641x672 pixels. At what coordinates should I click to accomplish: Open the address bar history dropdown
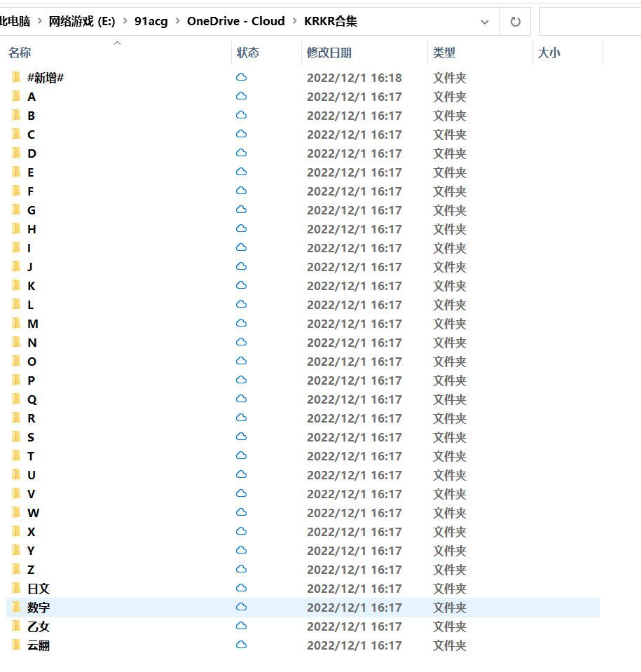click(485, 22)
